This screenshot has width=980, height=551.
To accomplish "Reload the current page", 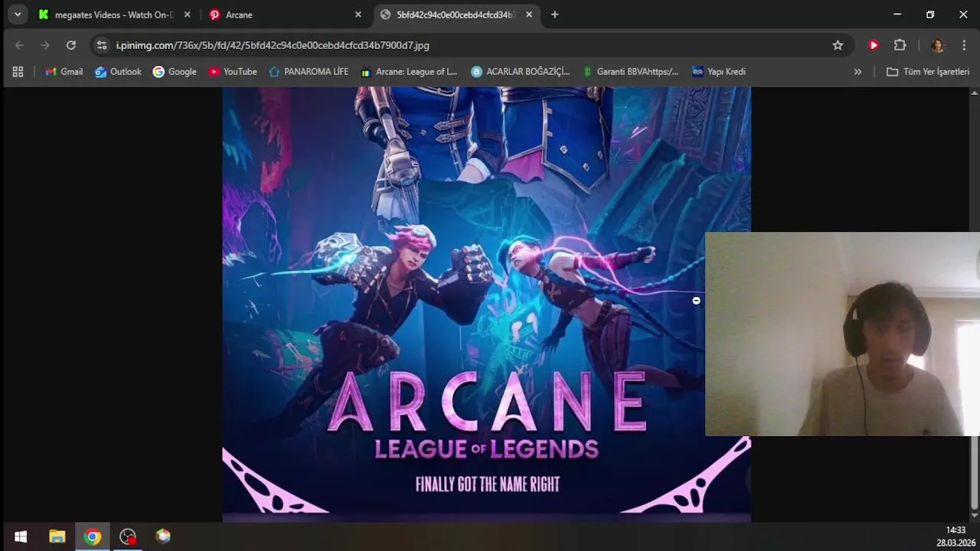I will 71,45.
